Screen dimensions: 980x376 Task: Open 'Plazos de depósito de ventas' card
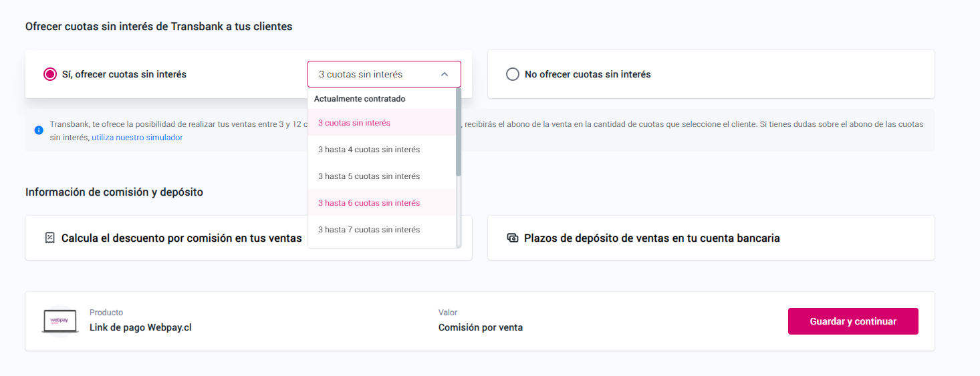tap(711, 238)
